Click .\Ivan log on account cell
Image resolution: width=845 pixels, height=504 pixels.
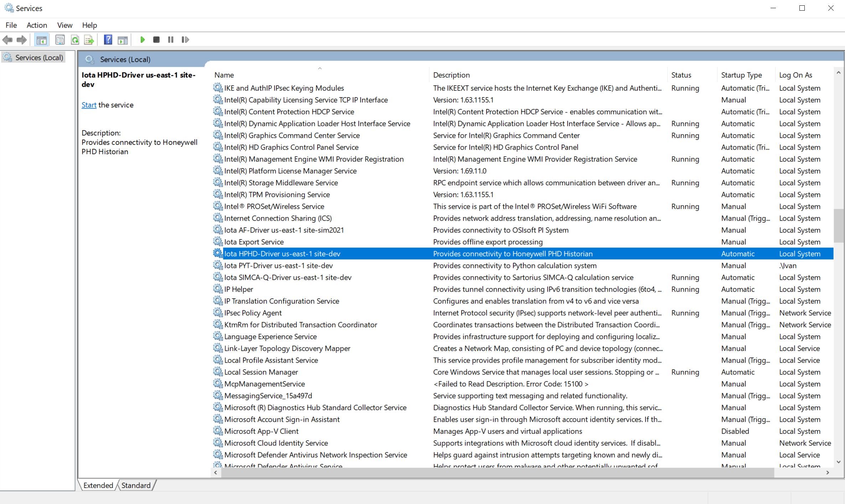(x=788, y=265)
